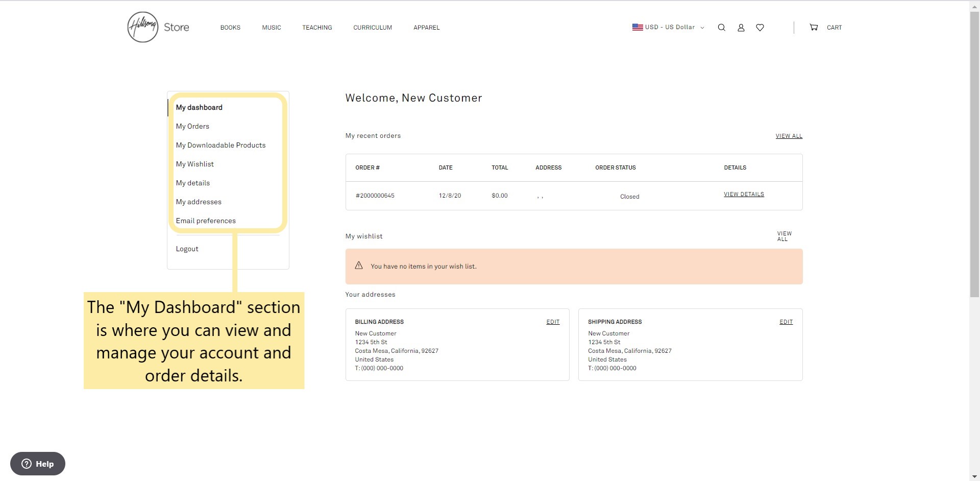The image size is (980, 481).
Task: Edit the billing address
Action: pyautogui.click(x=553, y=322)
